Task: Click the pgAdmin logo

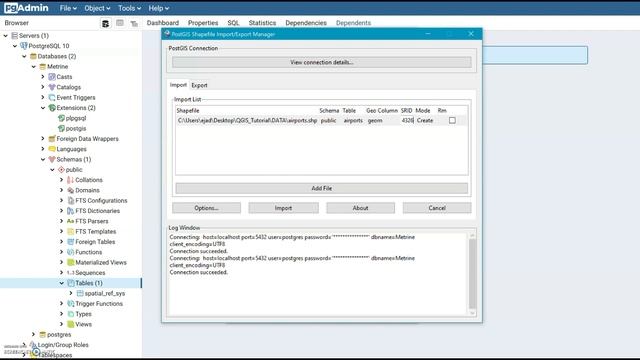Action: click(x=26, y=8)
